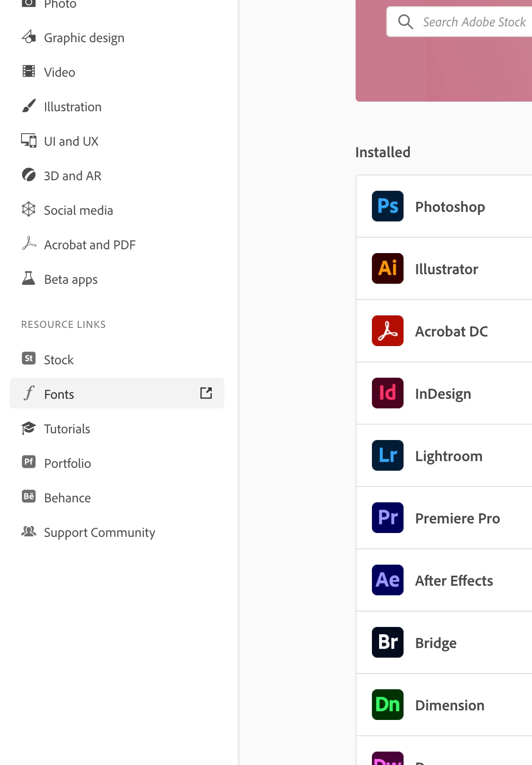Visit the Portfolio resource link
The image size is (532, 765).
(x=117, y=463)
